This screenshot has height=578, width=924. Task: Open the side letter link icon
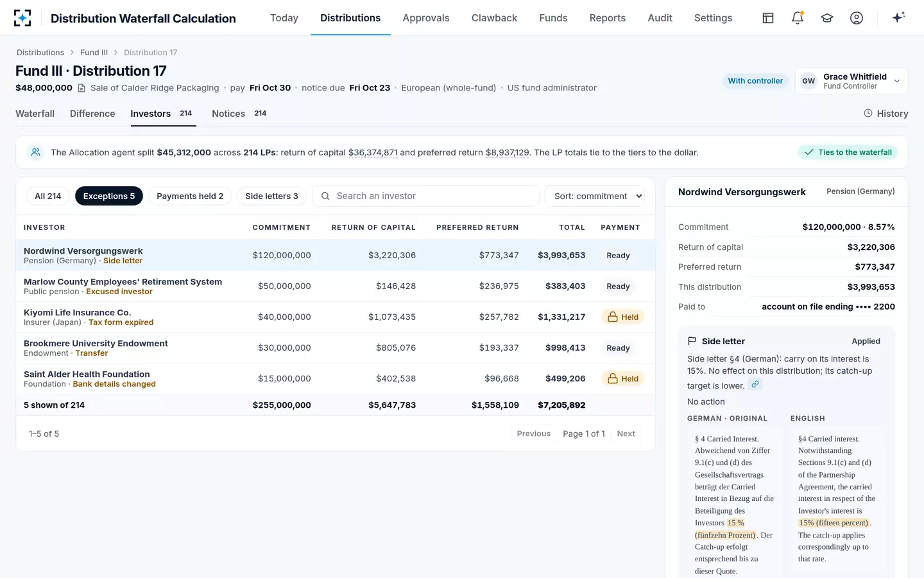tap(755, 385)
